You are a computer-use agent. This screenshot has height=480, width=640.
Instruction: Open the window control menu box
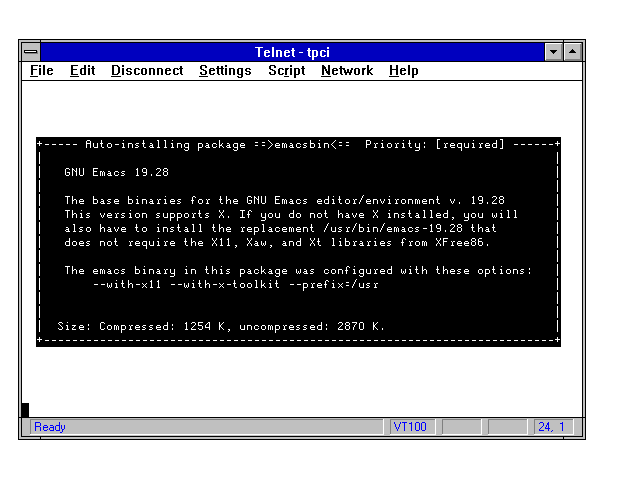point(31,51)
